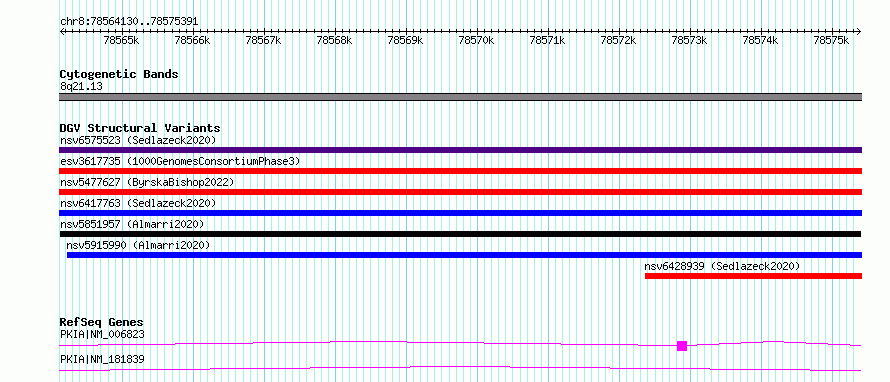Open the PKIA|NM_006823 gene label
890x382 pixels.
click(x=102, y=334)
